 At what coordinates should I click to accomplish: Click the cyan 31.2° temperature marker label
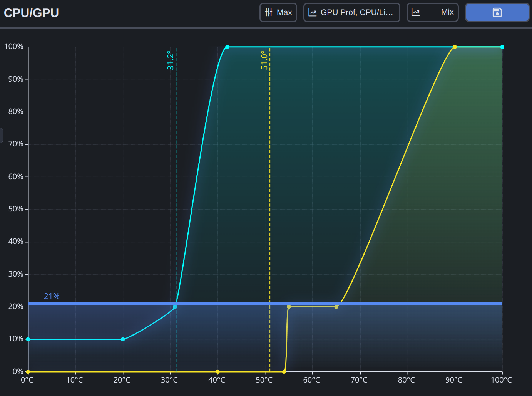coord(170,60)
